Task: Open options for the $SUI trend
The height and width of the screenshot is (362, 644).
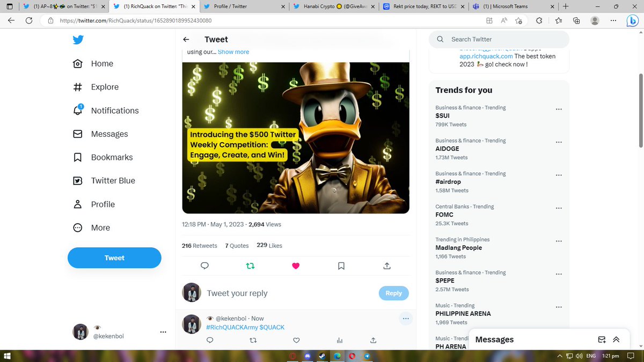Action: [x=559, y=109]
